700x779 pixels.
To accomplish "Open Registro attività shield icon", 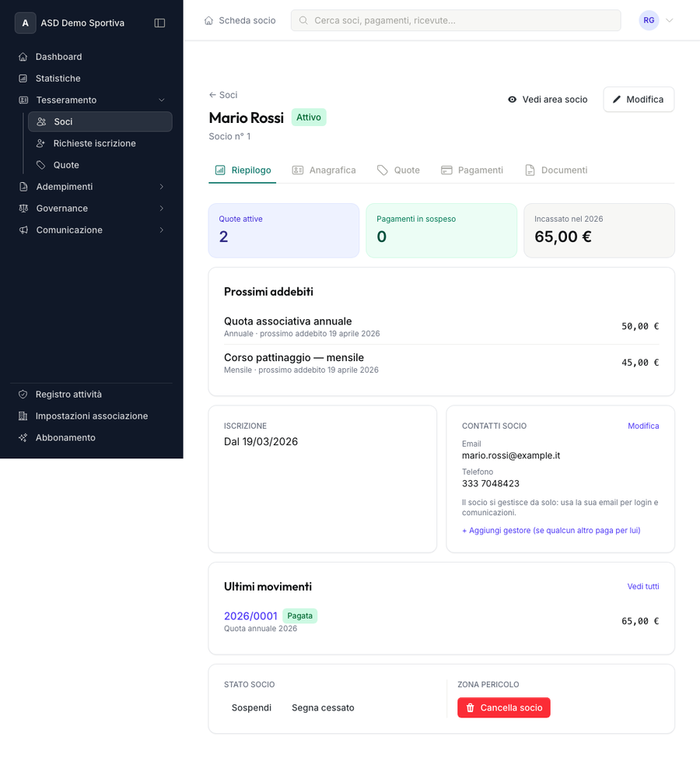I will [x=23, y=395].
